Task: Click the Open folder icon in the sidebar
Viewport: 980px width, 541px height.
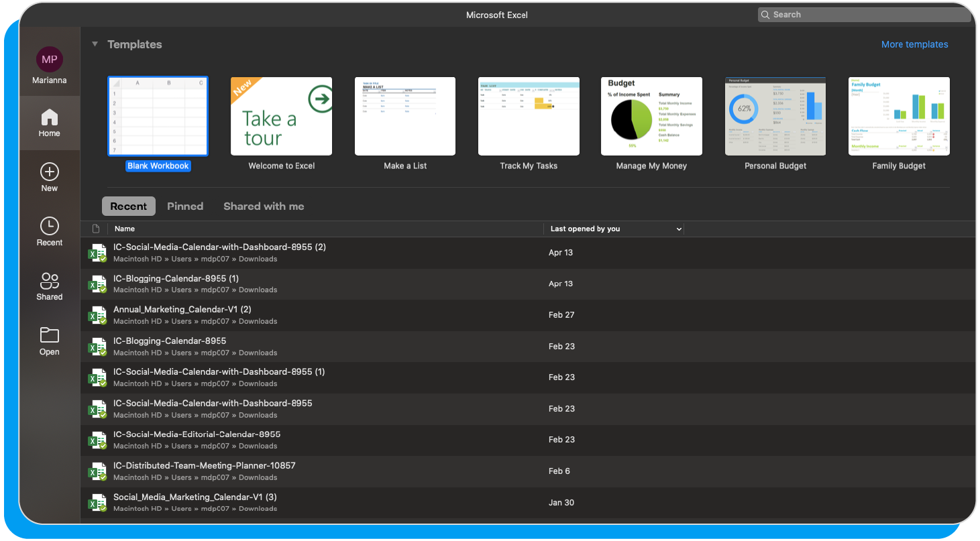Action: (x=50, y=335)
